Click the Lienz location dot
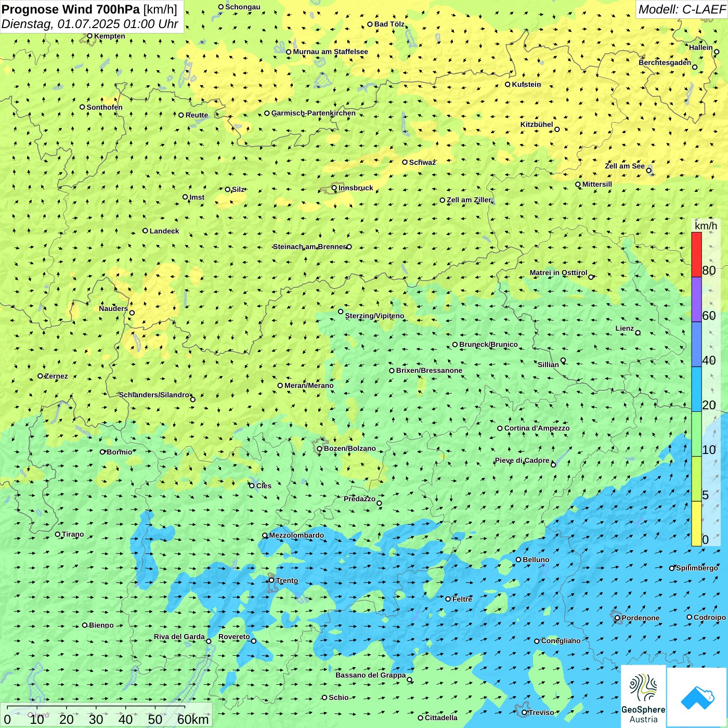Screen dimensions: 728x728 pos(638,333)
